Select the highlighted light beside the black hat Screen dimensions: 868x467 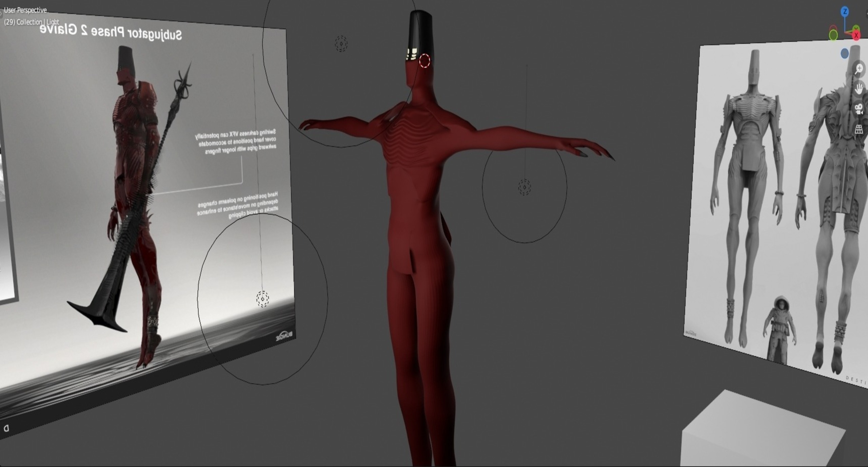pyautogui.click(x=425, y=61)
